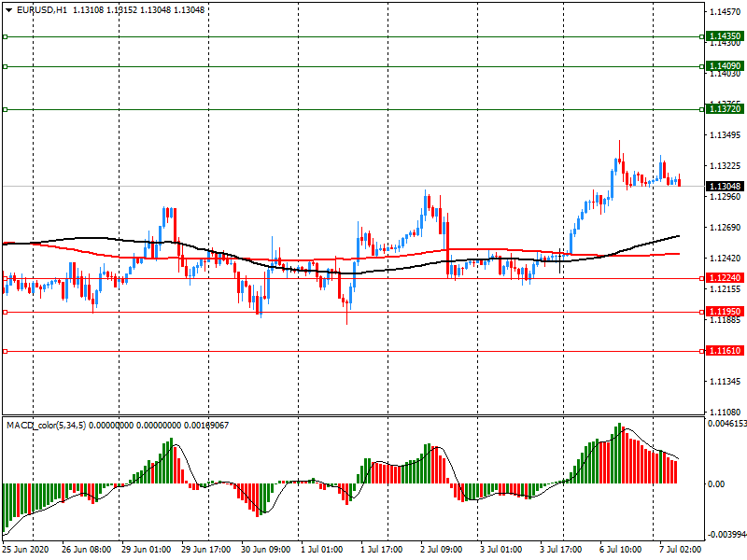
Task: Select square handle of red 1.11950 line
Action: (x=5, y=312)
